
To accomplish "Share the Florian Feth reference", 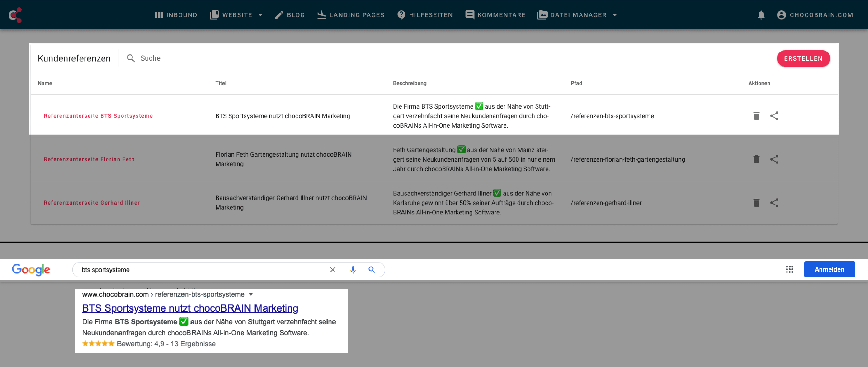I will click(774, 159).
